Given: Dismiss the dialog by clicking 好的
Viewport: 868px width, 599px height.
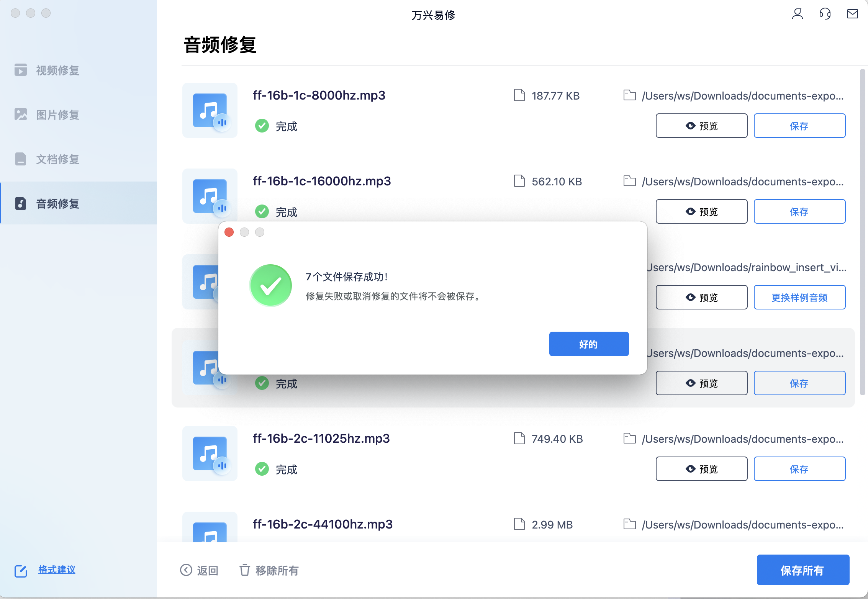Looking at the screenshot, I should [x=588, y=344].
